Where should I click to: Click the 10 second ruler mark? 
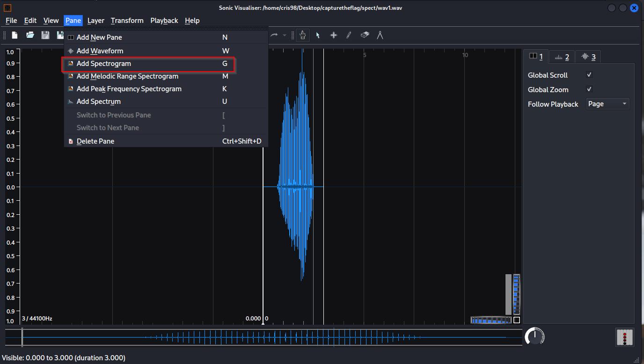[x=465, y=55]
